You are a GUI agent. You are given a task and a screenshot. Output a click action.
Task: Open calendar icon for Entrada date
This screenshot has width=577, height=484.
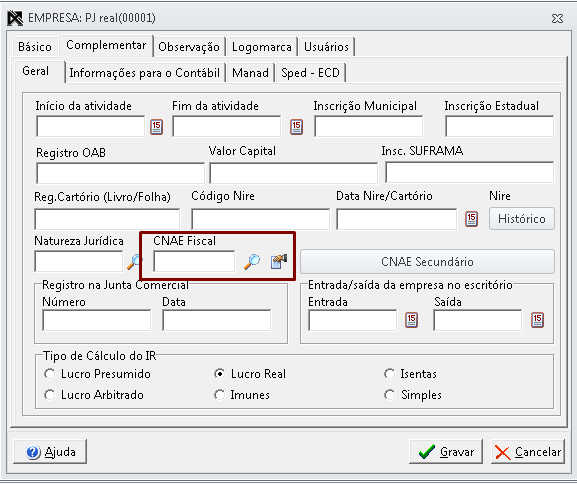pyautogui.click(x=411, y=320)
